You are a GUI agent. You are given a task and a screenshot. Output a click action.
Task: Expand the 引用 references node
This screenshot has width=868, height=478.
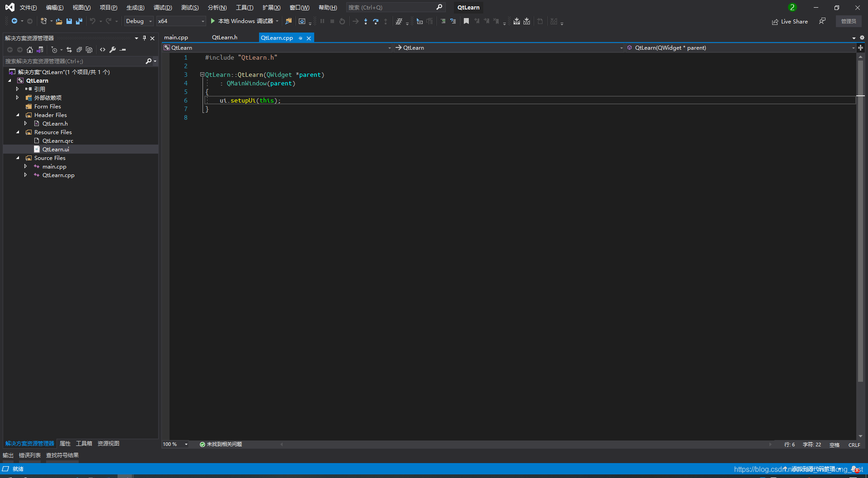(x=18, y=89)
